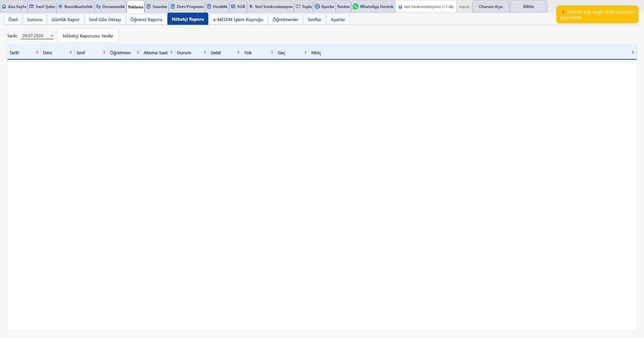Viewport: 644px width, 338px height.
Task: Switch to the Günlük Rapor sub-tab
Action: [x=65, y=19]
